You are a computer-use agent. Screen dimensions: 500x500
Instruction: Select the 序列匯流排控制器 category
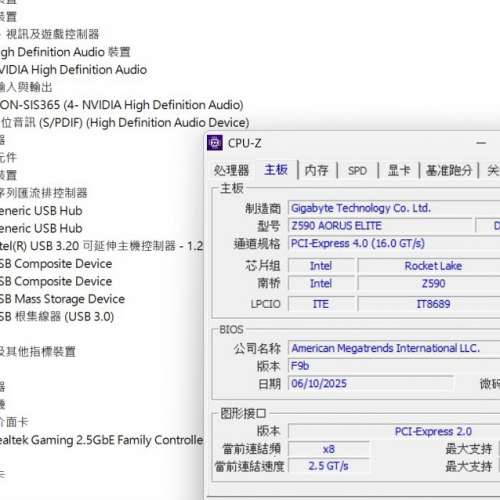[43, 193]
